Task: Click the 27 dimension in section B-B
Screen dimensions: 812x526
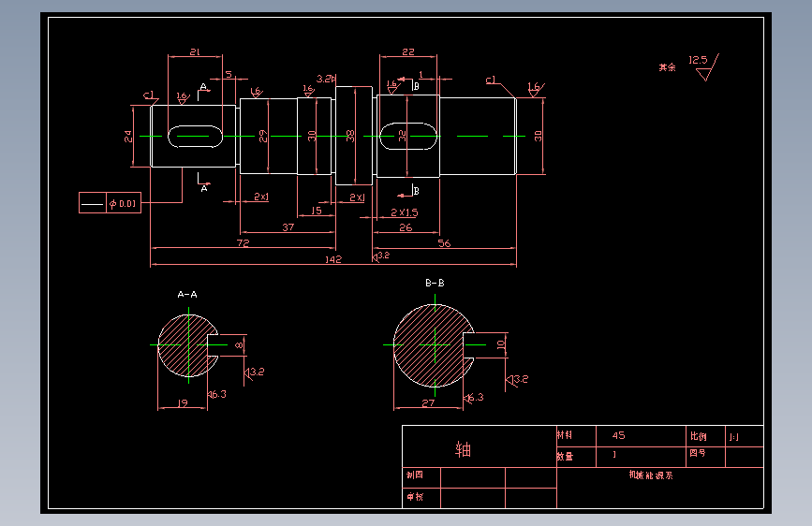Action: 428,402
